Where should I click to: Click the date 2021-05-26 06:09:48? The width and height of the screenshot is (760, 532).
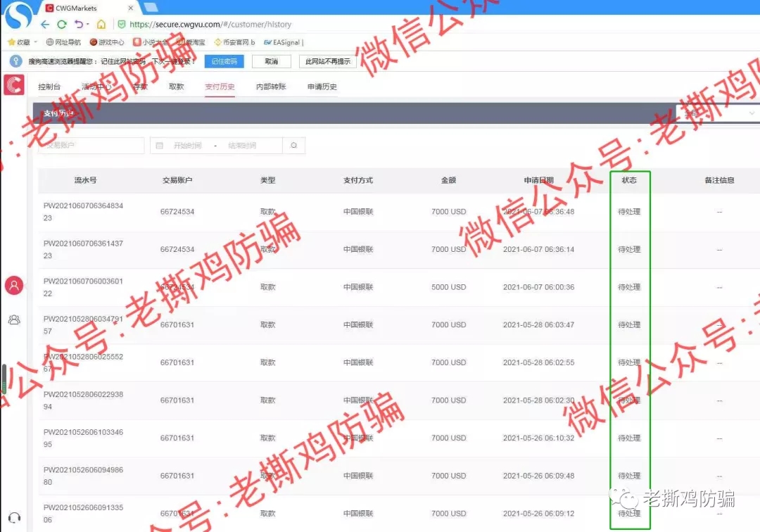pyautogui.click(x=538, y=476)
